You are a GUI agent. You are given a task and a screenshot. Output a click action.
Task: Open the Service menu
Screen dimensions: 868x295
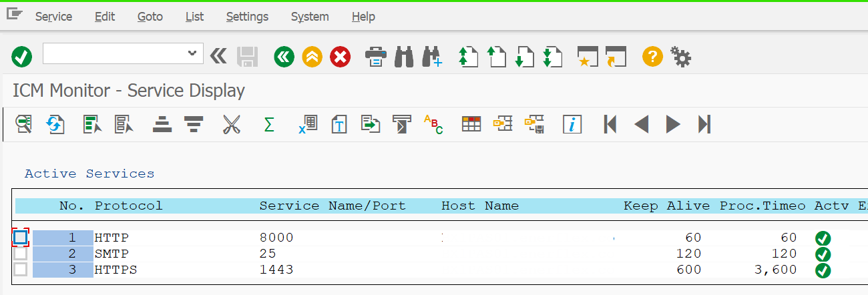[53, 17]
